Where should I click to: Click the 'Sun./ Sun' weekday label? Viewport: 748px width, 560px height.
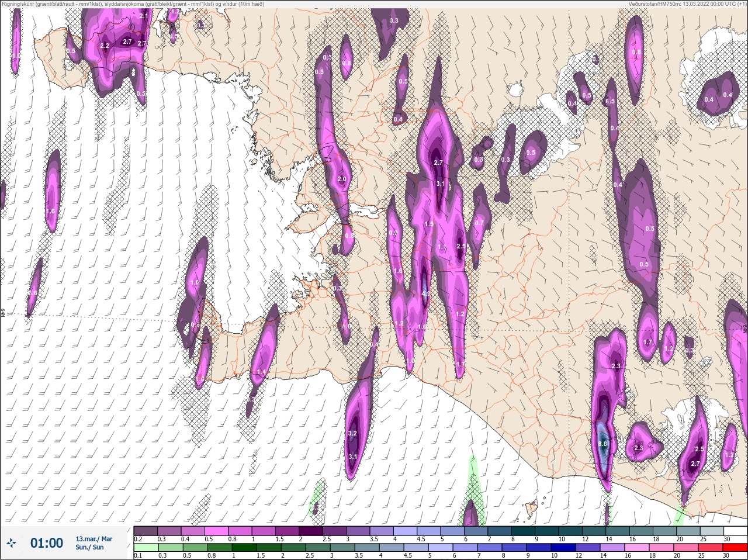89,547
